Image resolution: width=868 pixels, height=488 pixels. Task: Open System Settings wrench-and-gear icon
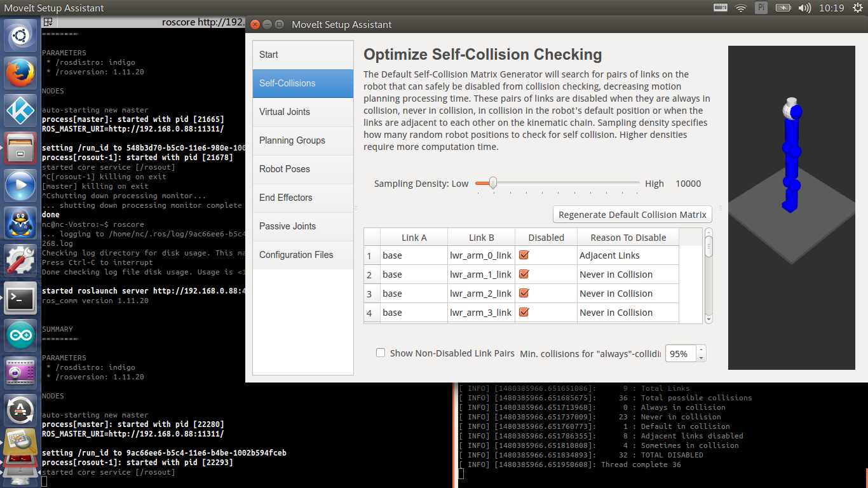(21, 261)
